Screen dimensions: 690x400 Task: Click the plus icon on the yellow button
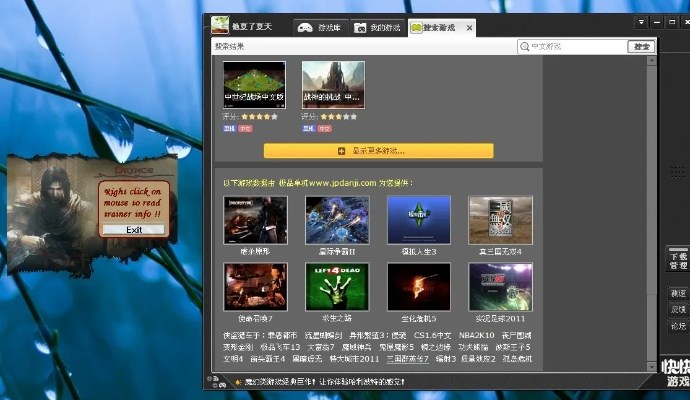click(x=341, y=151)
